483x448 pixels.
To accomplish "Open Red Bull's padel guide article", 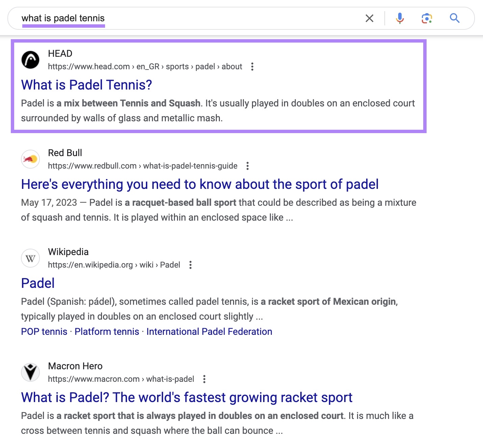I will click(200, 184).
